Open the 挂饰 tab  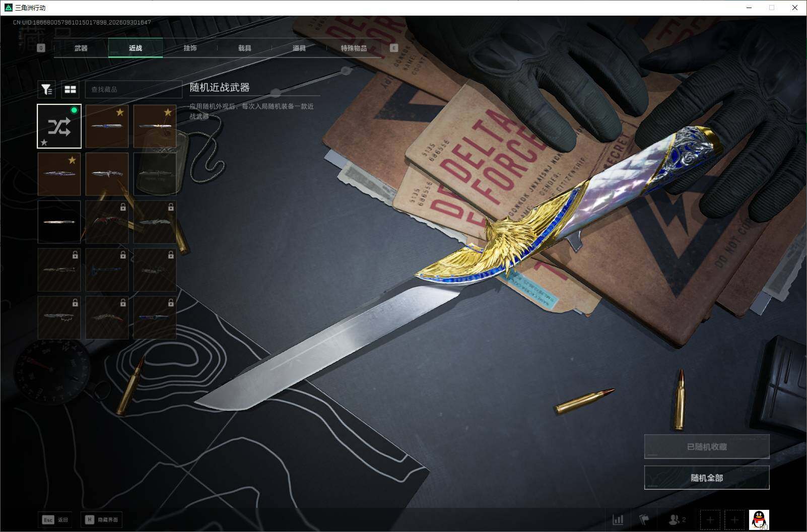[190, 48]
